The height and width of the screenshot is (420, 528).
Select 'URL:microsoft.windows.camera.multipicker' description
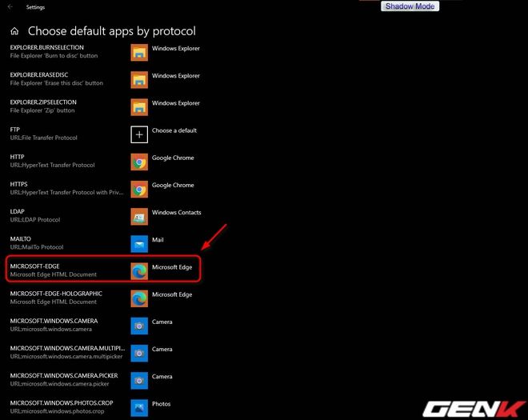[66, 356]
